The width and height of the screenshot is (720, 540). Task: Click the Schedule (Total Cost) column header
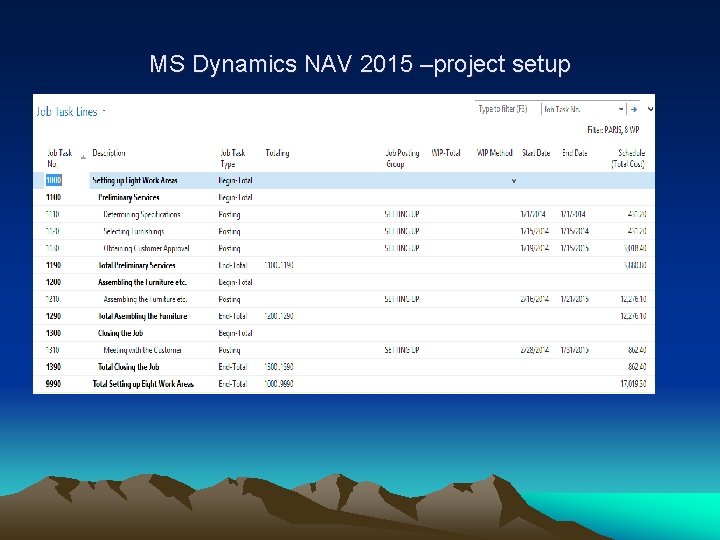point(628,158)
